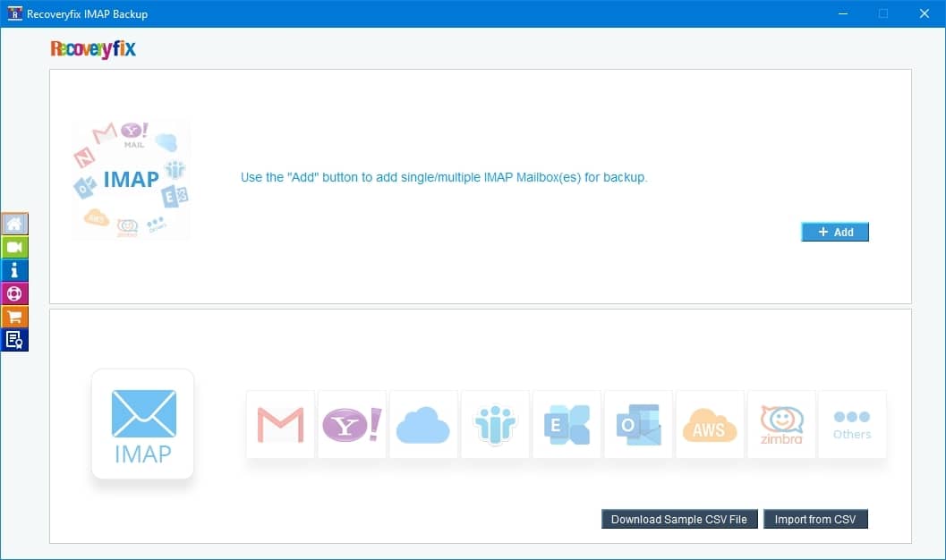Select the Zimbra mail icon

coord(781,424)
